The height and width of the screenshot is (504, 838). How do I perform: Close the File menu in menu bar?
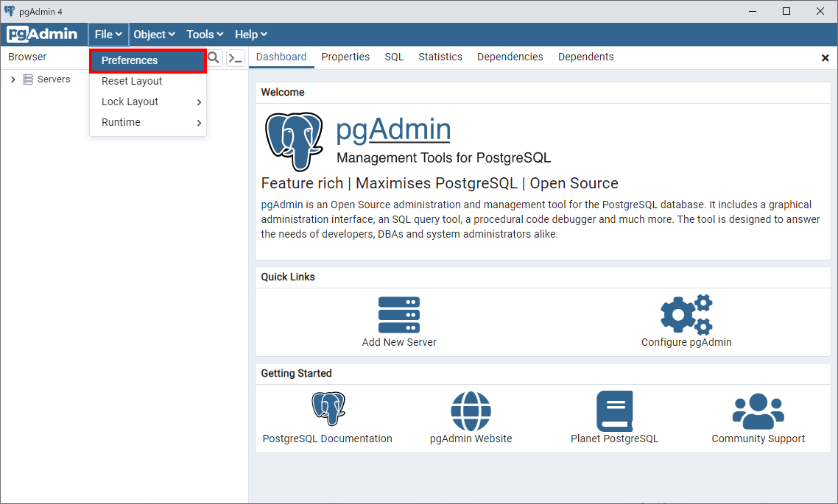click(108, 34)
